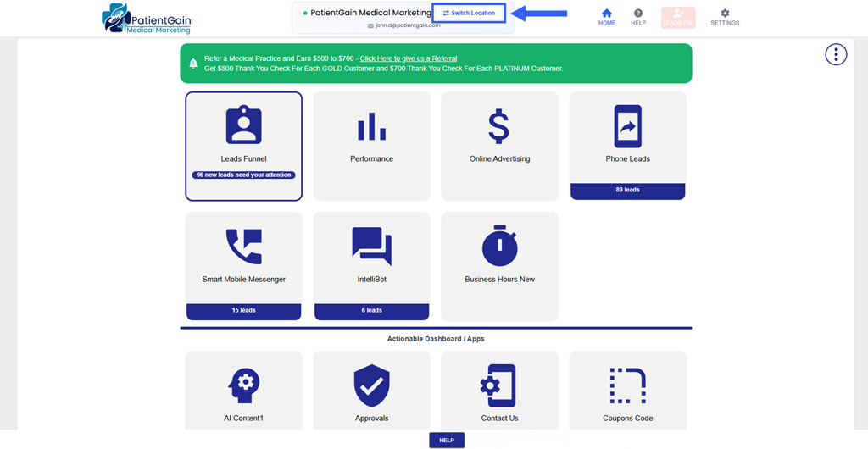Open the three-dot more options menu

pos(836,54)
